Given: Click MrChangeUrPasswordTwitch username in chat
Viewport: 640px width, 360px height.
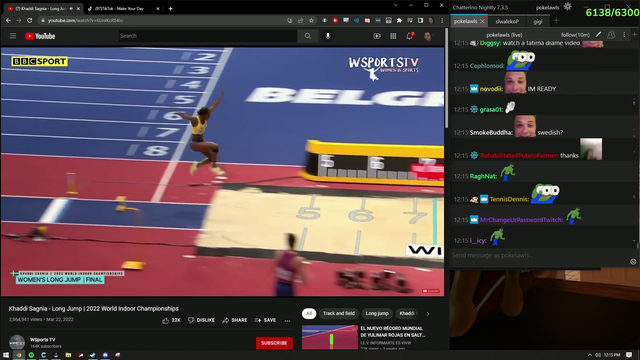Looking at the screenshot, I should pyautogui.click(x=521, y=220).
